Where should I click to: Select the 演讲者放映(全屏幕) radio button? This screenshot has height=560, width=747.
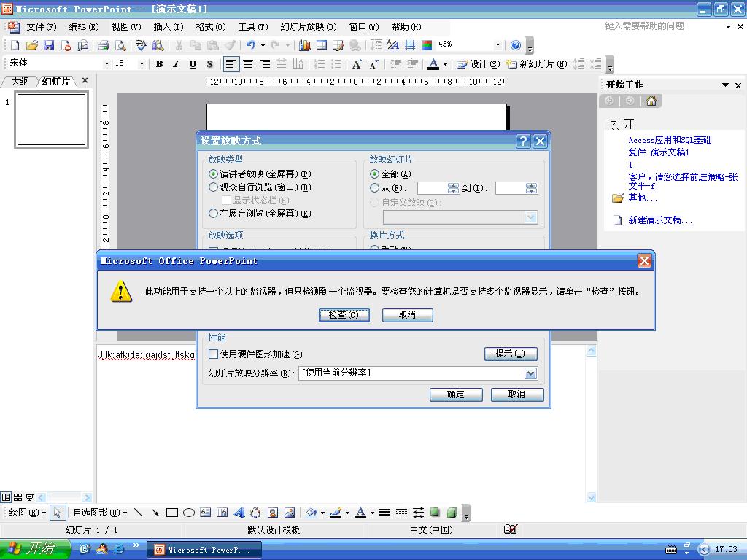[214, 174]
